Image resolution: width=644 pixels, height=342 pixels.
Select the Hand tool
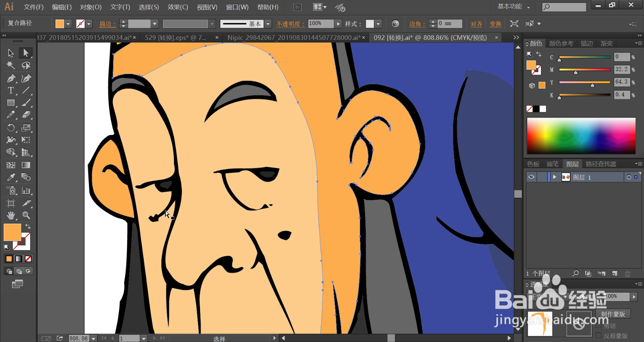click(x=11, y=215)
